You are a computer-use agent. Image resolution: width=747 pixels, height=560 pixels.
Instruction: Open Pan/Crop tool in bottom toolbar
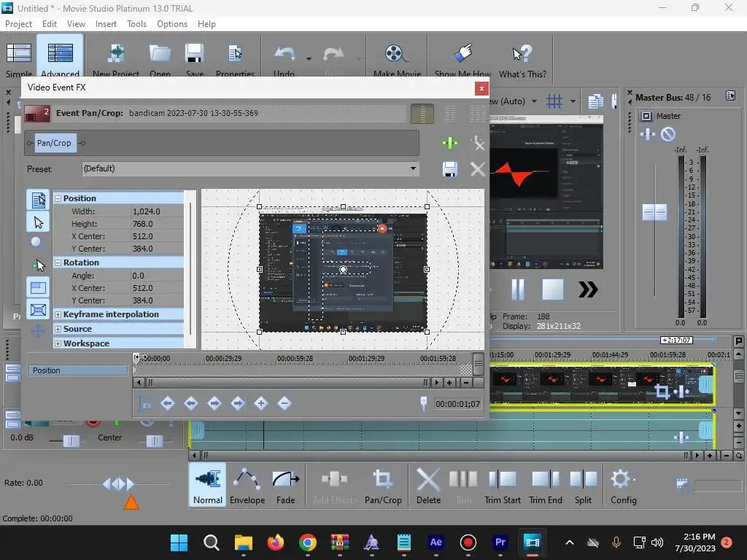[383, 486]
